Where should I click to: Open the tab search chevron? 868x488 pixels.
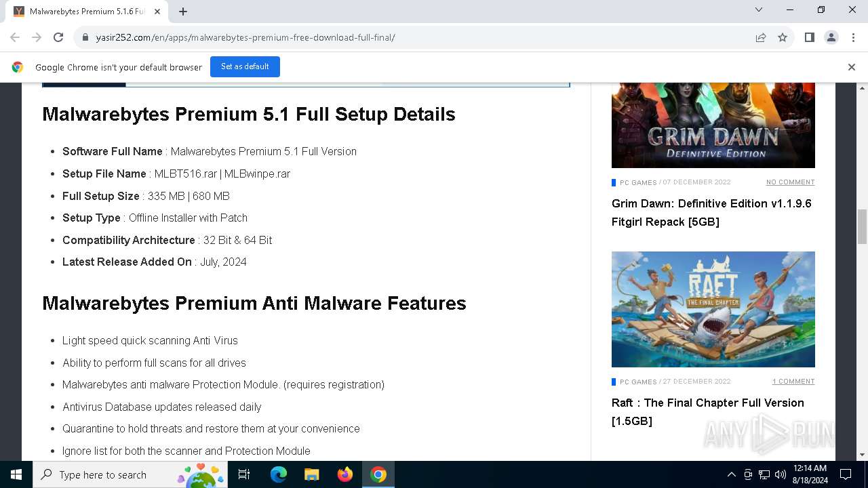(x=759, y=9)
